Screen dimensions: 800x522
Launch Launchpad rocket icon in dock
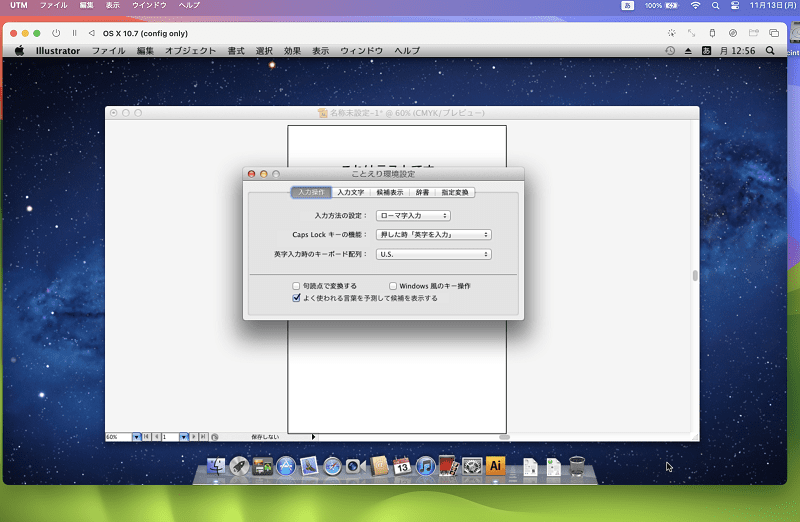(x=239, y=466)
